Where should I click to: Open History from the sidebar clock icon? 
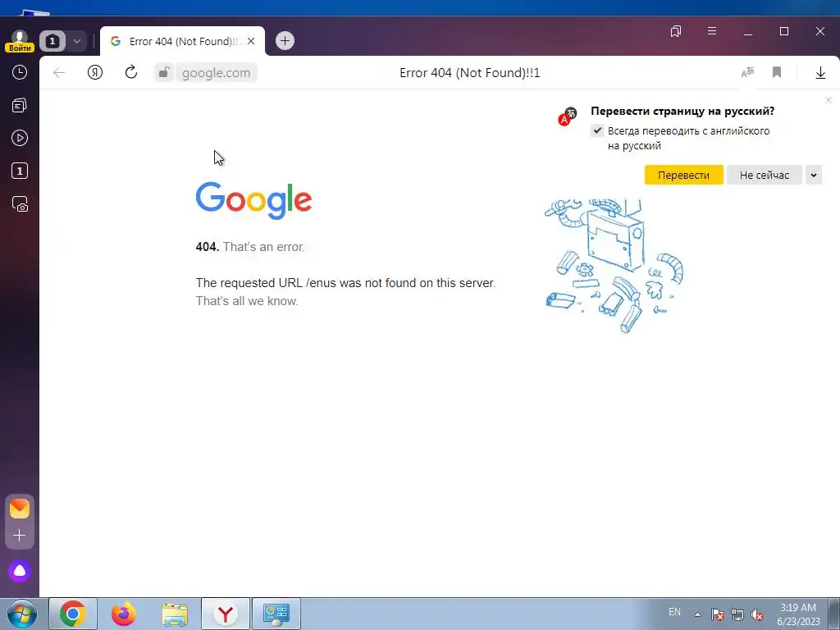[x=20, y=72]
